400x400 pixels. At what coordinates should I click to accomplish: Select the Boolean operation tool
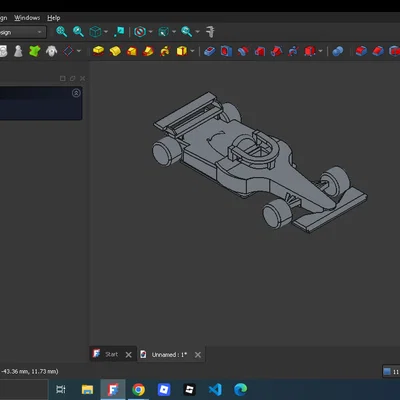point(338,51)
